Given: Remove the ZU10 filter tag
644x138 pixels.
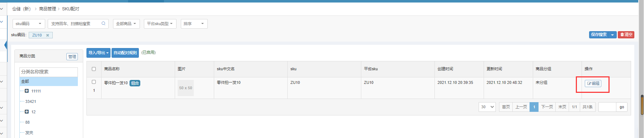Looking at the screenshot, I should click(x=47, y=35).
